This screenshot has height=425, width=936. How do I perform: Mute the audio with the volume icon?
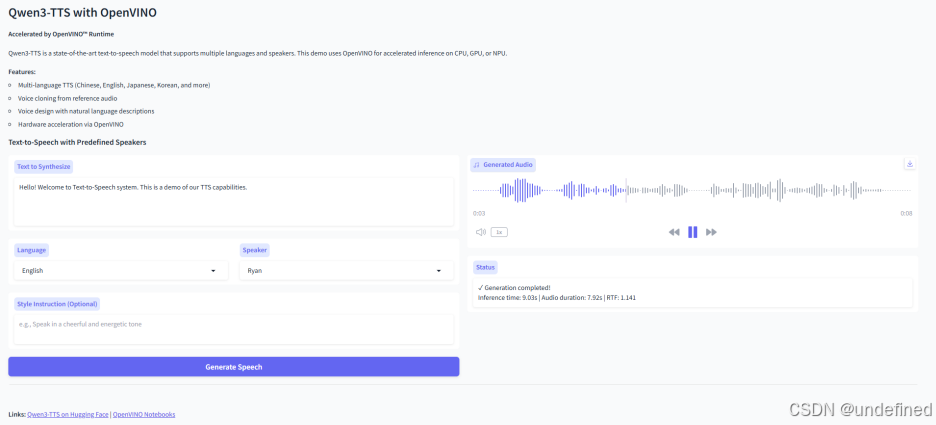point(481,232)
